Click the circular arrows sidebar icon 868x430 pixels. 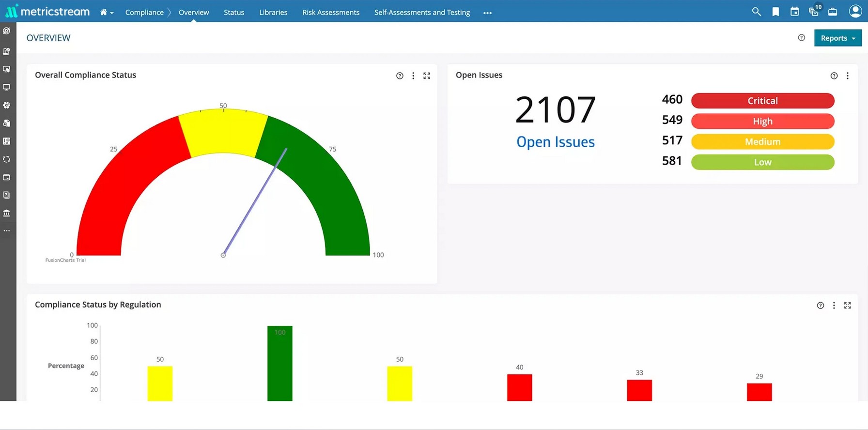(x=7, y=159)
